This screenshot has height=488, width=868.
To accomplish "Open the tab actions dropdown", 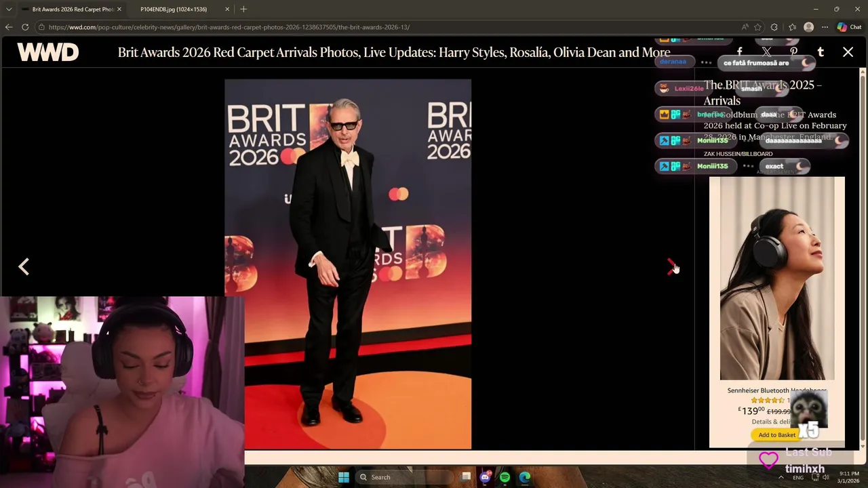I will [9, 9].
